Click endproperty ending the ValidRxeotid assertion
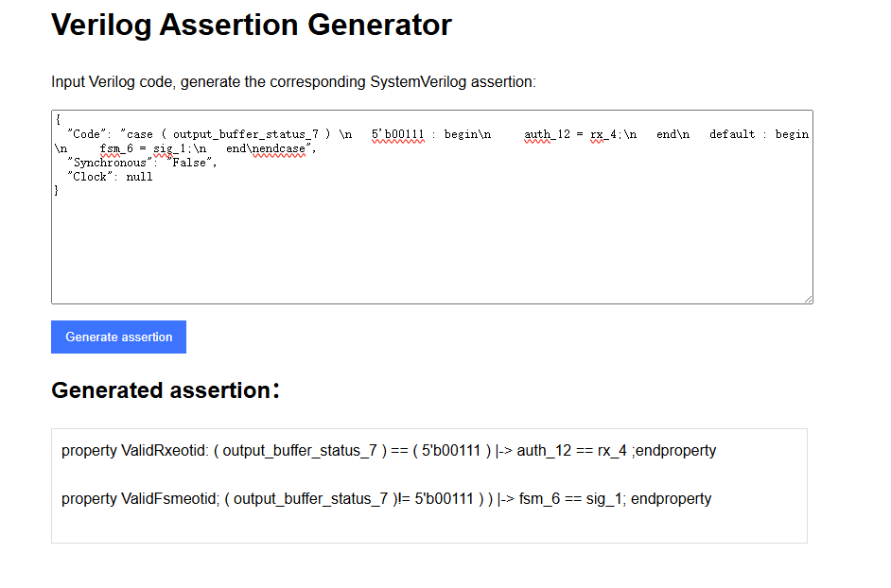This screenshot has height=588, width=891. 675,451
